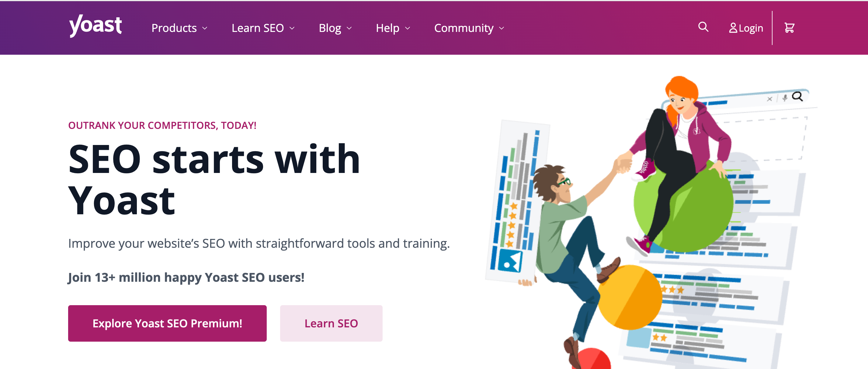Expand the Products dropdown chevron
The height and width of the screenshot is (369, 868).
(205, 28)
